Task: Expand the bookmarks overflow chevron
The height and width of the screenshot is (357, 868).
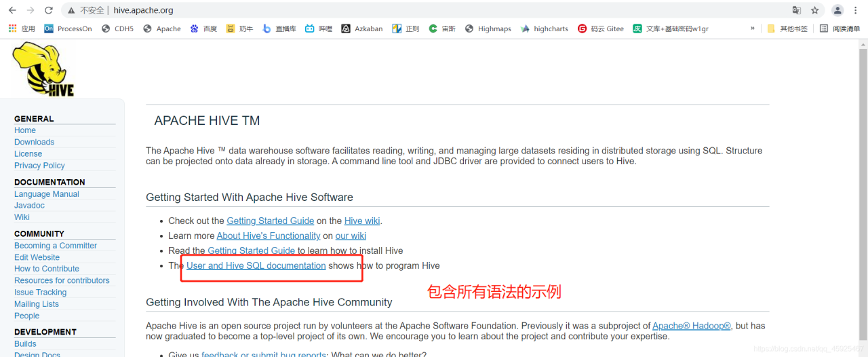Action: click(x=752, y=29)
